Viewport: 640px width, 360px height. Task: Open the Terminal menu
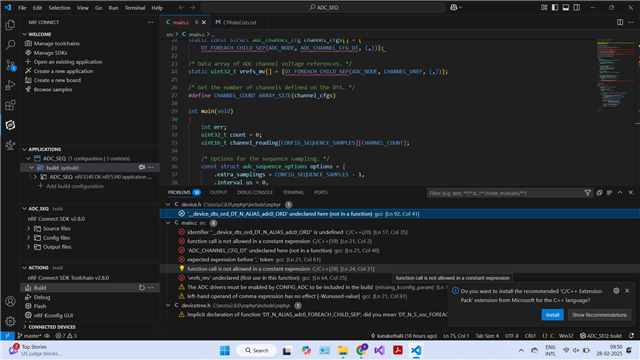[135, 8]
